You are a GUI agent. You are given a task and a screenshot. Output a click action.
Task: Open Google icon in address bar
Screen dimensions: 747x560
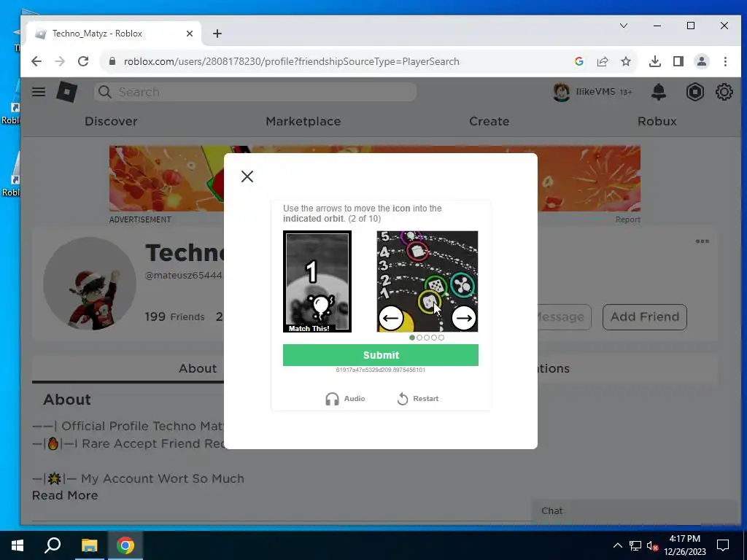[x=579, y=61]
